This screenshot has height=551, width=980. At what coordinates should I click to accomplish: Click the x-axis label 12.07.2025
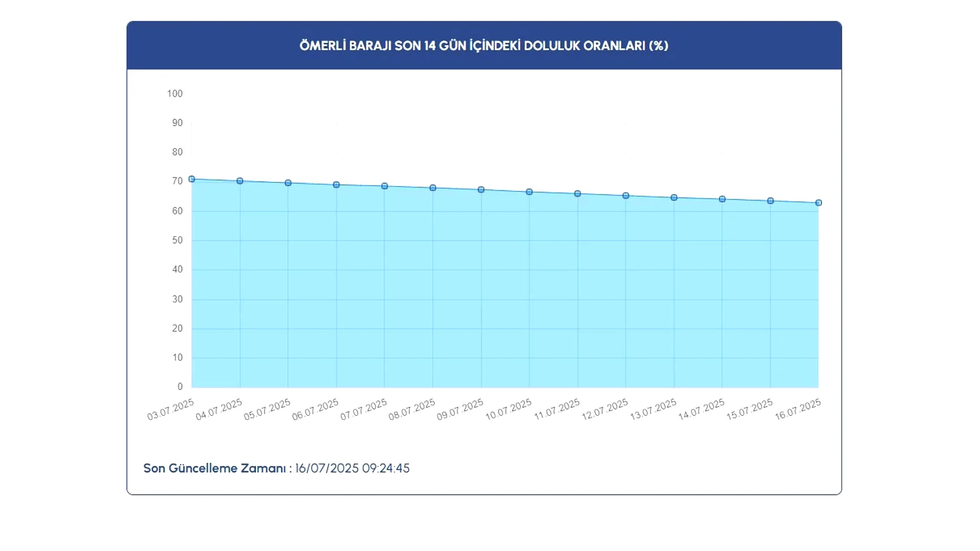[605, 410]
